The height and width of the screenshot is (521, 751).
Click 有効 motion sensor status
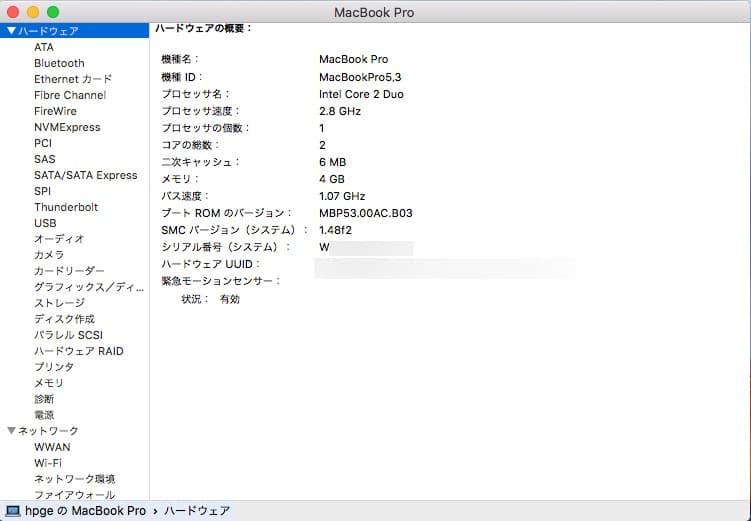[229, 299]
